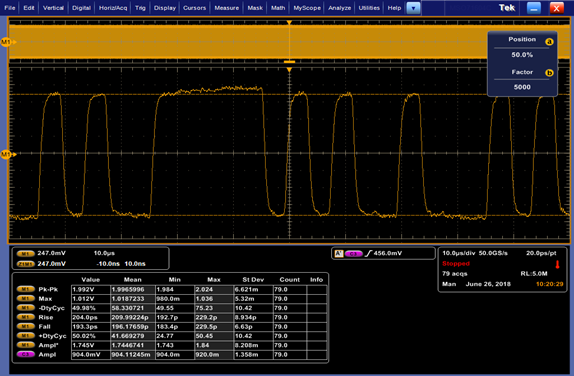Click the C3 badge for Ampl measurement
Image resolution: width=574 pixels, height=376 pixels.
26,355
